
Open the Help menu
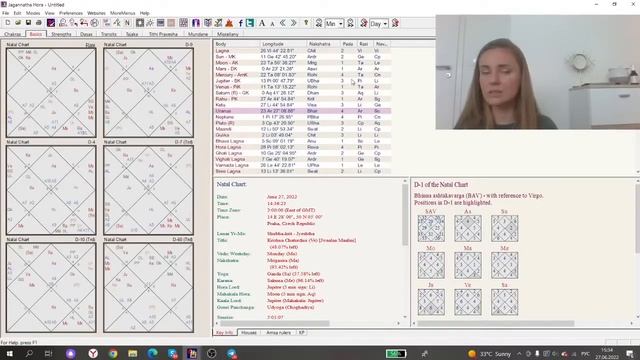click(x=144, y=13)
